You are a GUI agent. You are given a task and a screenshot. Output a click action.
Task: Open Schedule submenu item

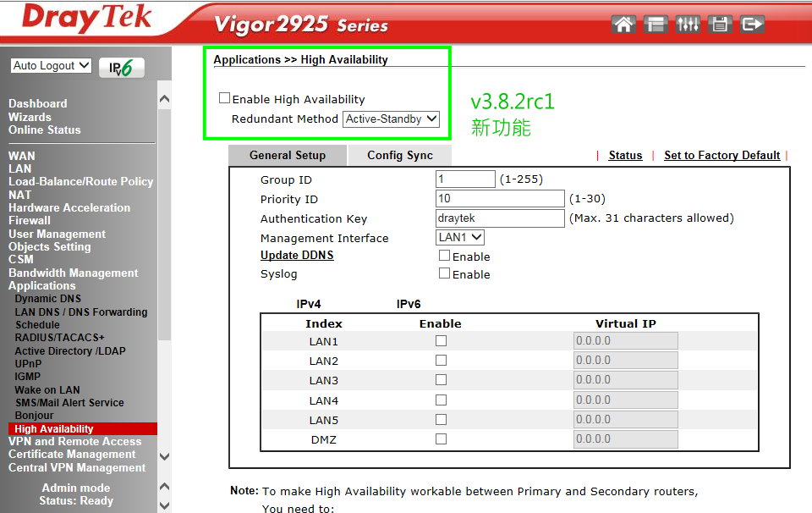[x=37, y=325]
